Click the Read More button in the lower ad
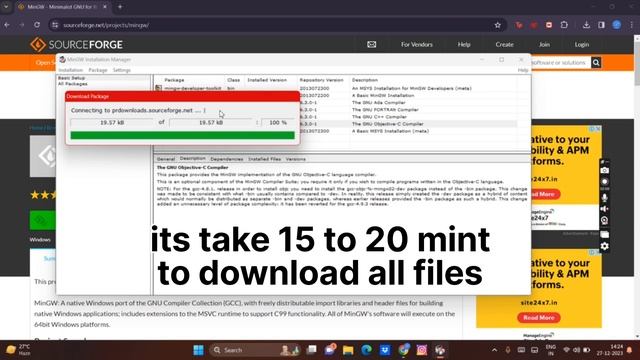Viewport: 640px width, 360px height. (x=539, y=318)
